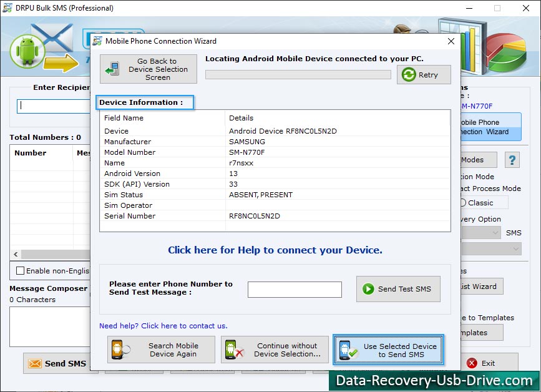Click the device locating progress bar
The width and height of the screenshot is (541, 392).
pos(298,74)
